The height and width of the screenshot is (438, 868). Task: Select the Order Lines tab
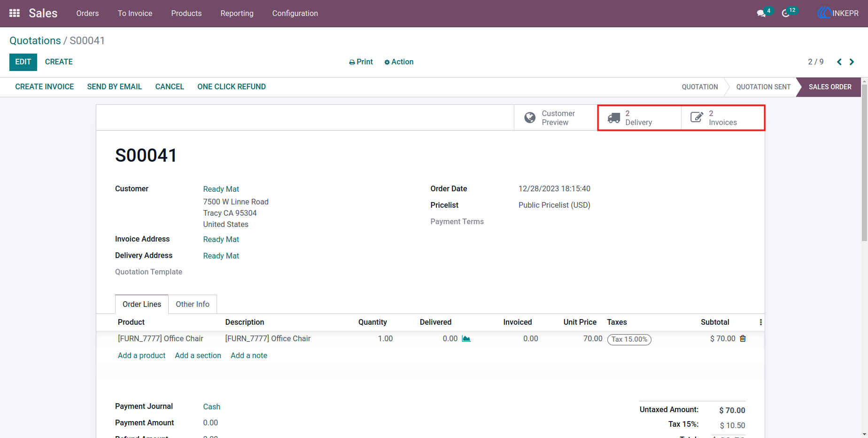[142, 305]
